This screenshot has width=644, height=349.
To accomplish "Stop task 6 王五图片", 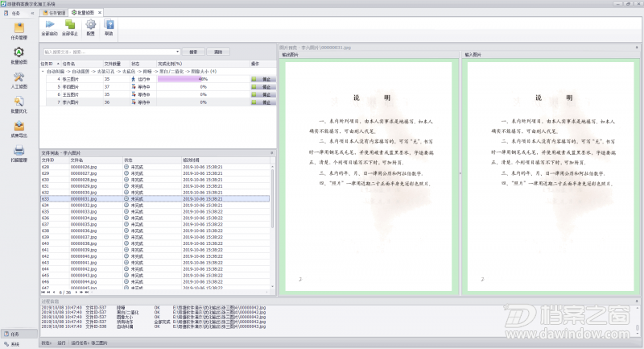I will [263, 94].
